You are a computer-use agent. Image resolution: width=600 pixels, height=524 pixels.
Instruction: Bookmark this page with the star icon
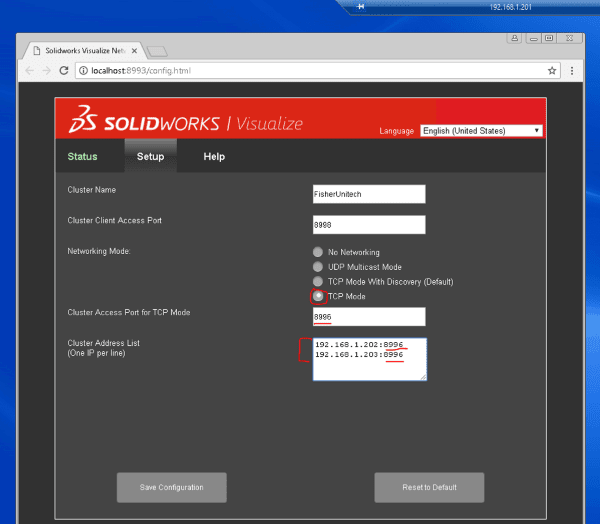[x=552, y=70]
